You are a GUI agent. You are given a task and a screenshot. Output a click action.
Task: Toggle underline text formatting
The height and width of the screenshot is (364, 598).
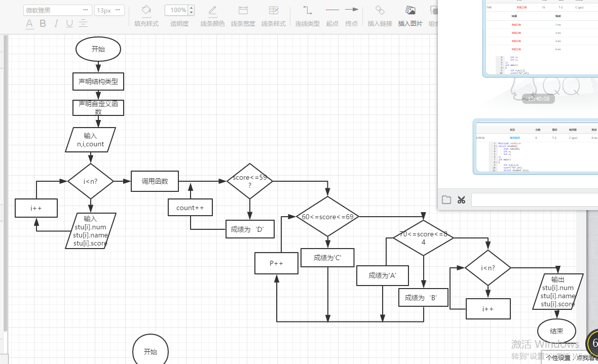pyautogui.click(x=69, y=24)
